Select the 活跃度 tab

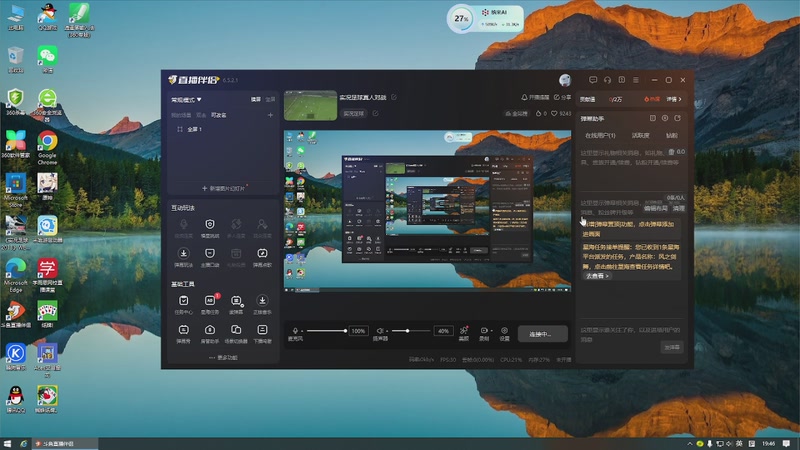pos(640,136)
